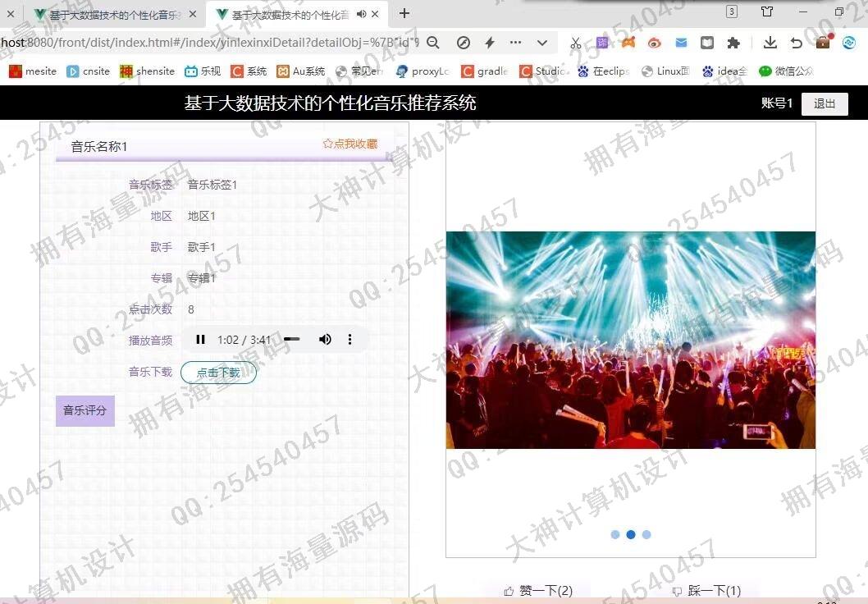Click the scissors screenshot tool icon

[576, 43]
